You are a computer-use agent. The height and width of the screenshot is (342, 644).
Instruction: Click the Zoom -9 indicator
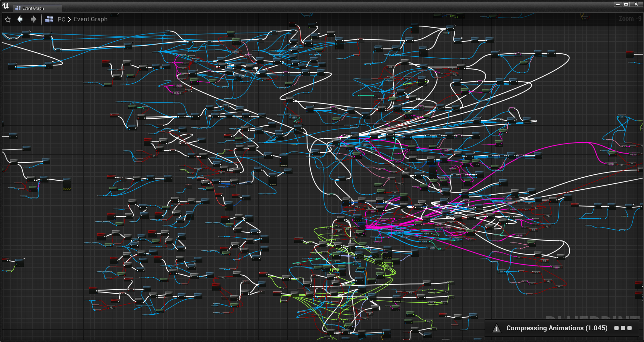click(630, 19)
